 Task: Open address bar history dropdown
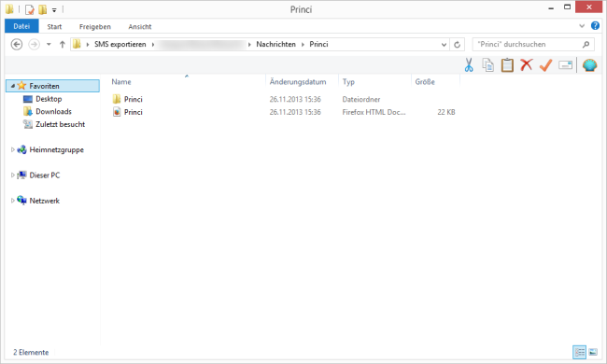coord(444,45)
